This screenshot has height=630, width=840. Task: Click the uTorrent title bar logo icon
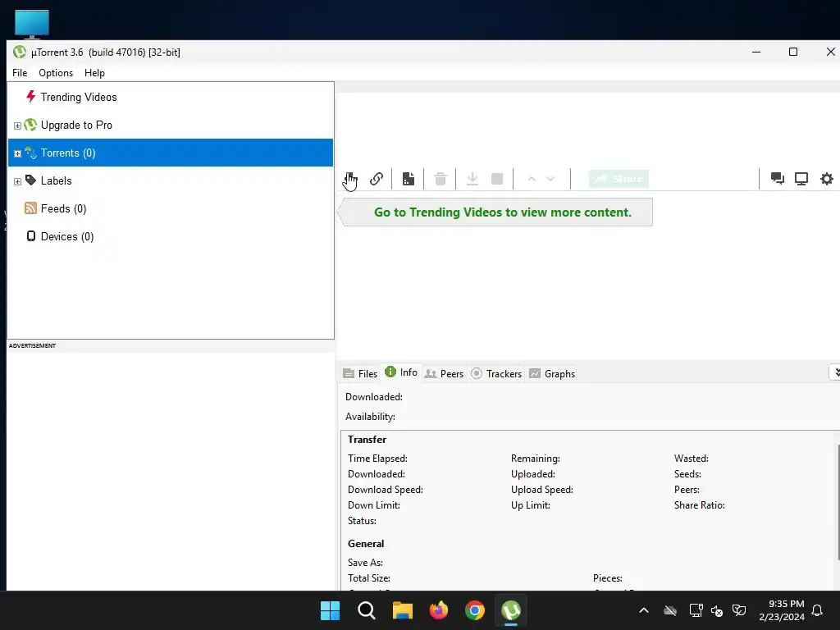(x=20, y=52)
